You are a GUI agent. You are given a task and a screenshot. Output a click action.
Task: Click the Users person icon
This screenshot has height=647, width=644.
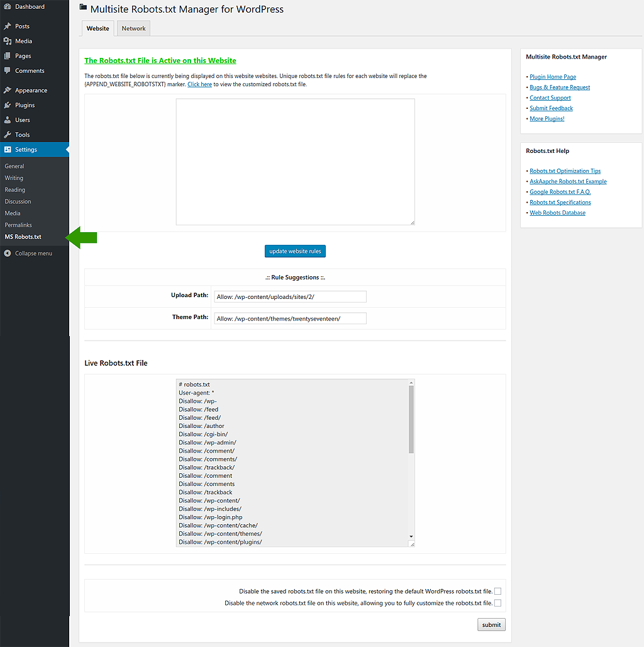8,120
